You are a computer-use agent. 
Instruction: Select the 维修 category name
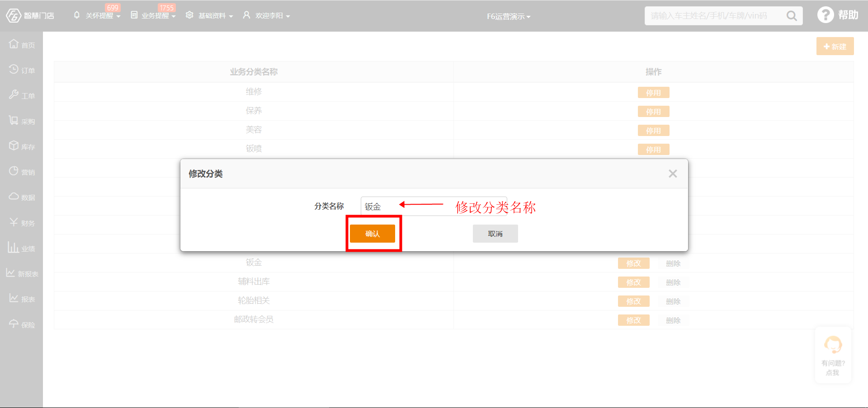tap(254, 92)
